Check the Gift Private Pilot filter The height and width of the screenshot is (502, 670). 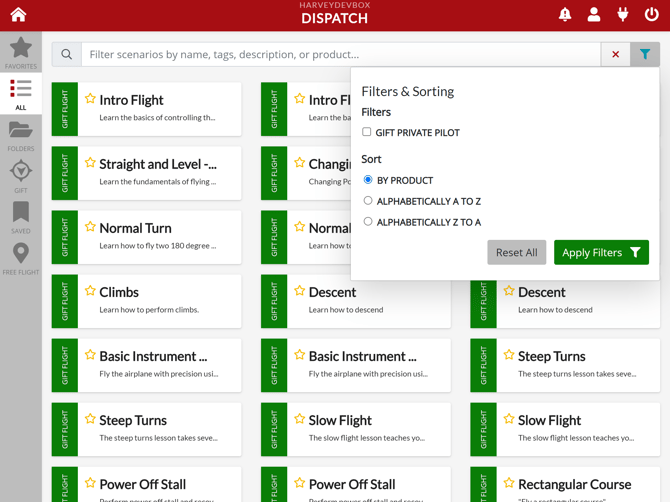tap(367, 132)
